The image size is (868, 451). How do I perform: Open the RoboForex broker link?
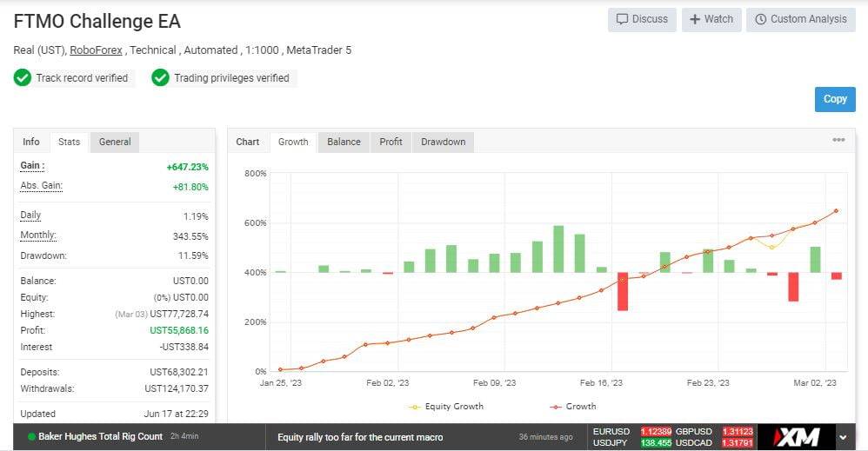pos(97,50)
